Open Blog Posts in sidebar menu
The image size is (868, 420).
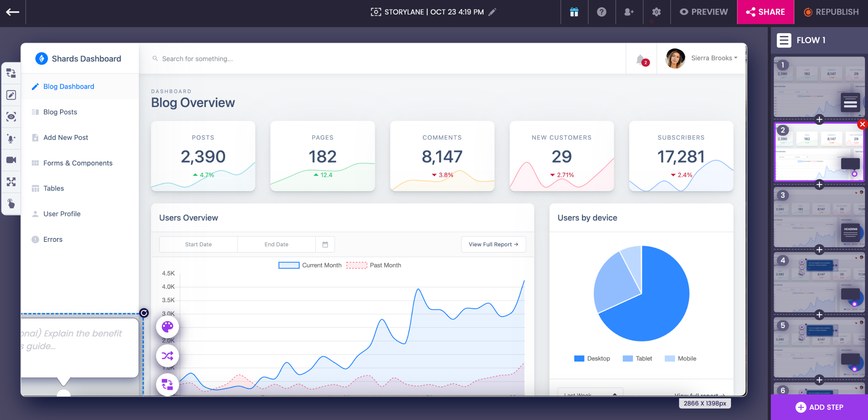pos(60,112)
